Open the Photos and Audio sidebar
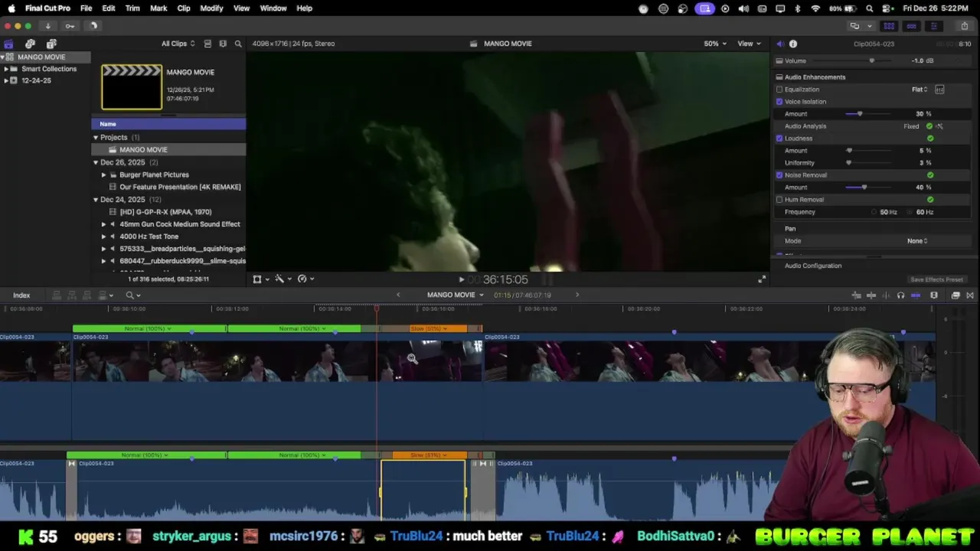Image resolution: width=980 pixels, height=551 pixels. tap(30, 44)
